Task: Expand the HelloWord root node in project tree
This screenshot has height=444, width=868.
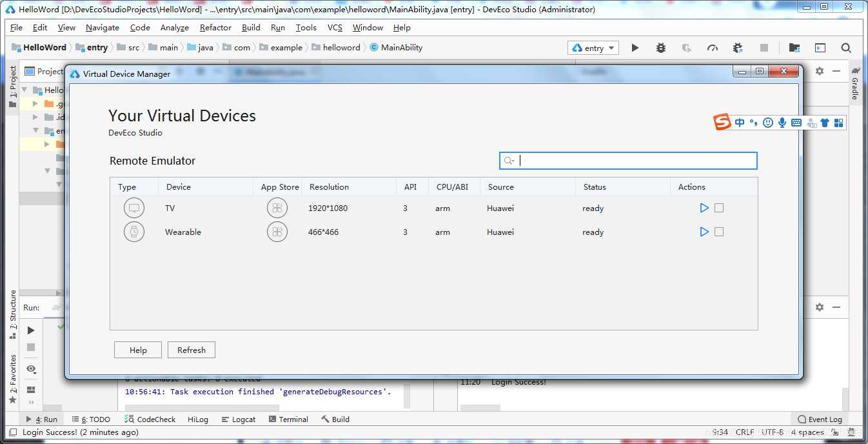Action: [25, 90]
